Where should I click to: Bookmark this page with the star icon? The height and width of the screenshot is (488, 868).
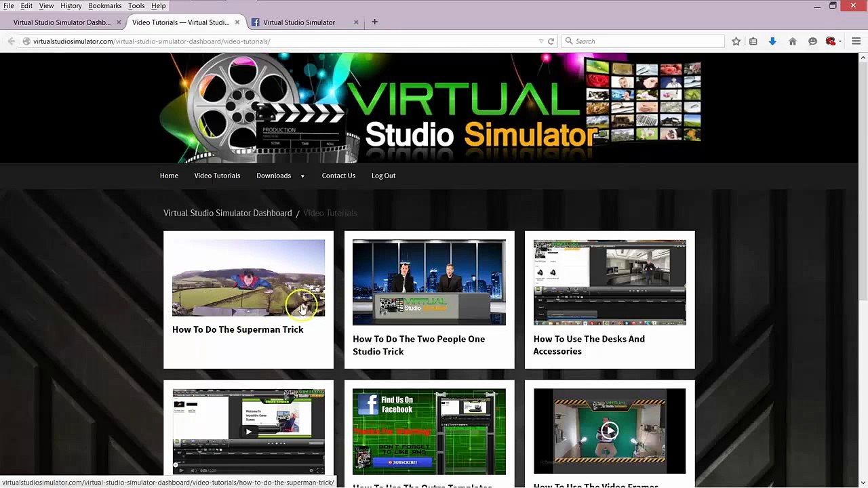(x=736, y=41)
